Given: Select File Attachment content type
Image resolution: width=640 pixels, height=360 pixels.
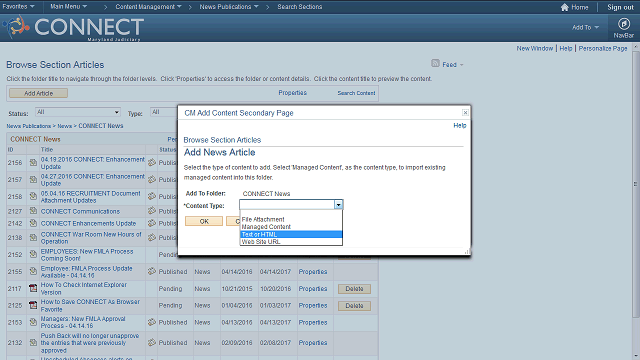Looking at the screenshot, I should pos(263,219).
